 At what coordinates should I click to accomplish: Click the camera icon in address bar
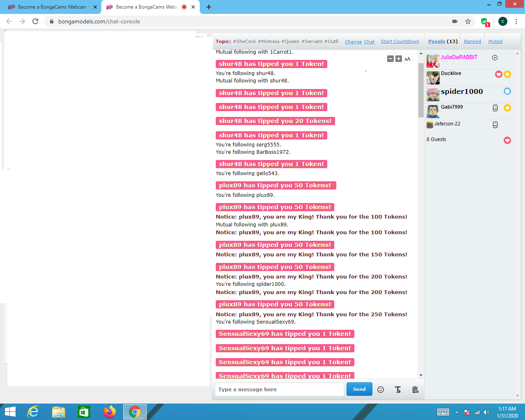click(454, 21)
